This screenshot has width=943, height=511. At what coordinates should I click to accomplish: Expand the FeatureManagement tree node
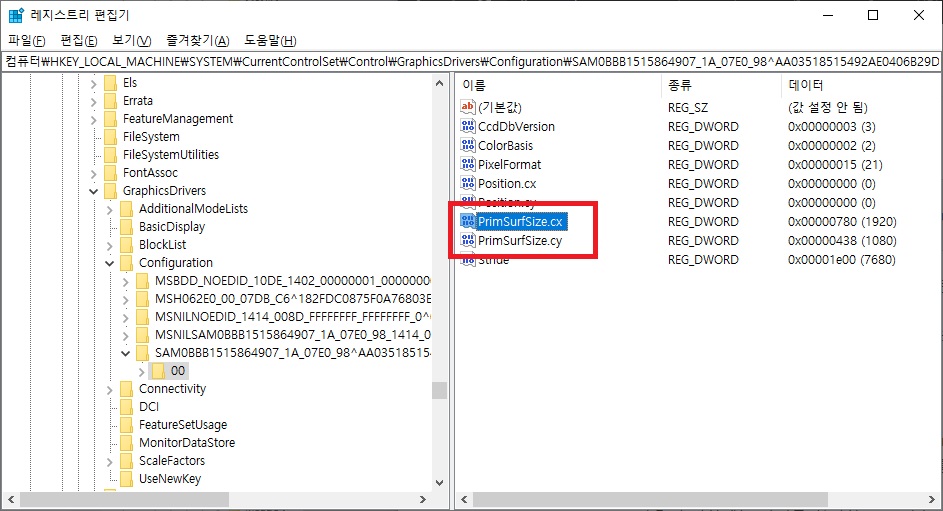pos(93,119)
